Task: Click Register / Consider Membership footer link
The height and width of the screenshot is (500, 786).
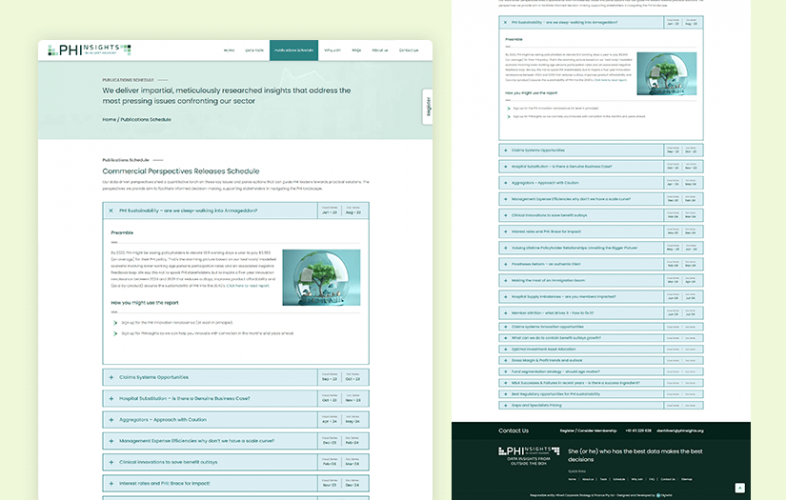Action: pyautogui.click(x=588, y=431)
